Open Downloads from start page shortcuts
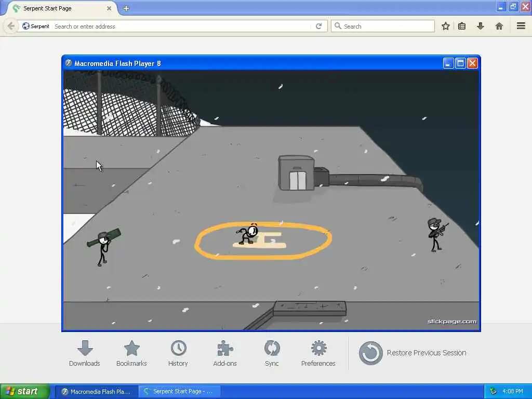 tap(85, 353)
